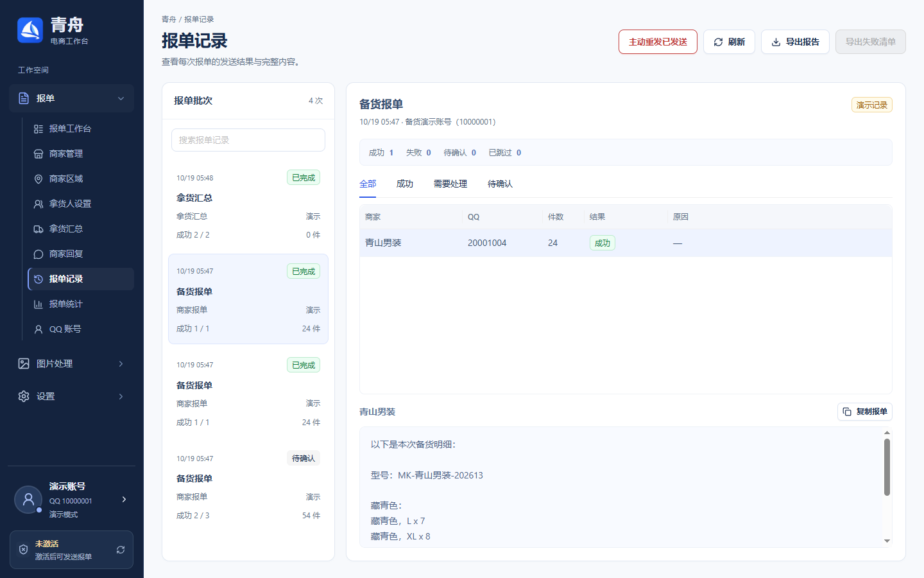
Task: Click the 主动重发已发送 button
Action: pyautogui.click(x=658, y=42)
